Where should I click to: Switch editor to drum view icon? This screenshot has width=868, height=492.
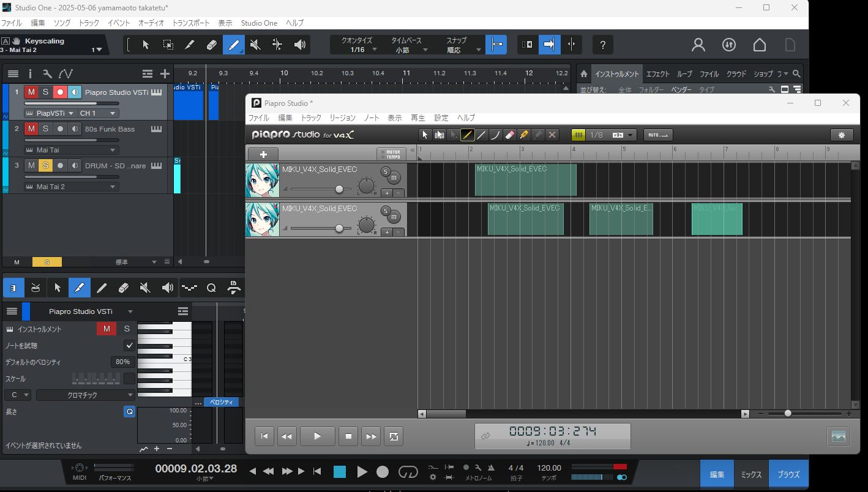coord(36,288)
